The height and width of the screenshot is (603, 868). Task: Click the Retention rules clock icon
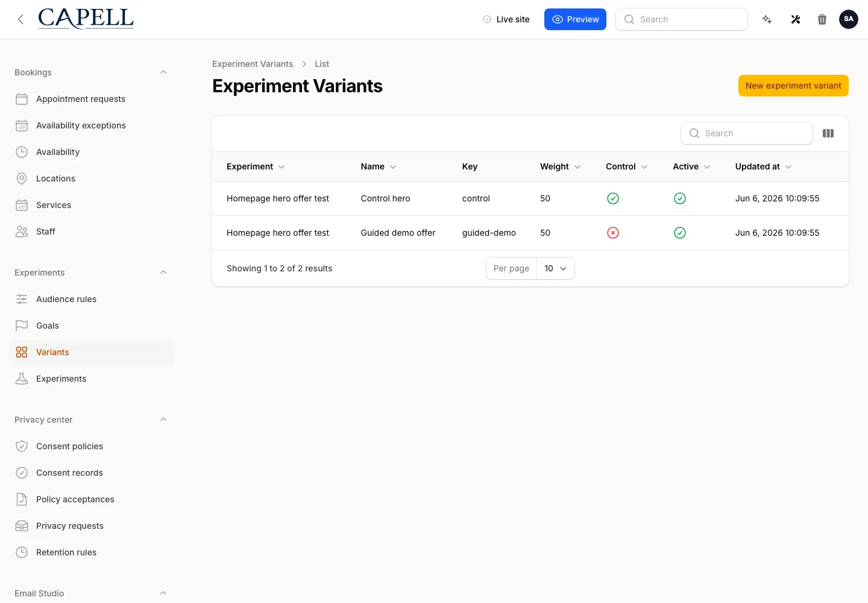(22, 552)
